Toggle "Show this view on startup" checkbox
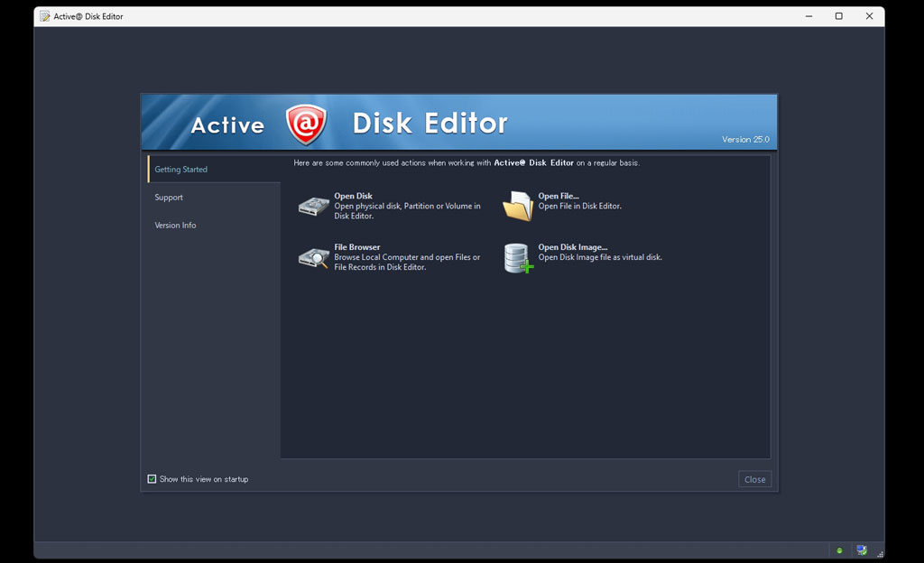The image size is (924, 563). point(152,479)
